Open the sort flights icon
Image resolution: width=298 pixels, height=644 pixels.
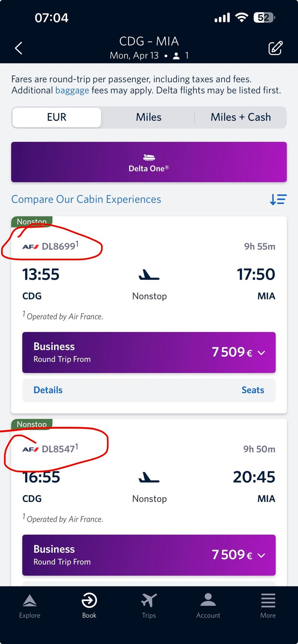click(x=278, y=199)
